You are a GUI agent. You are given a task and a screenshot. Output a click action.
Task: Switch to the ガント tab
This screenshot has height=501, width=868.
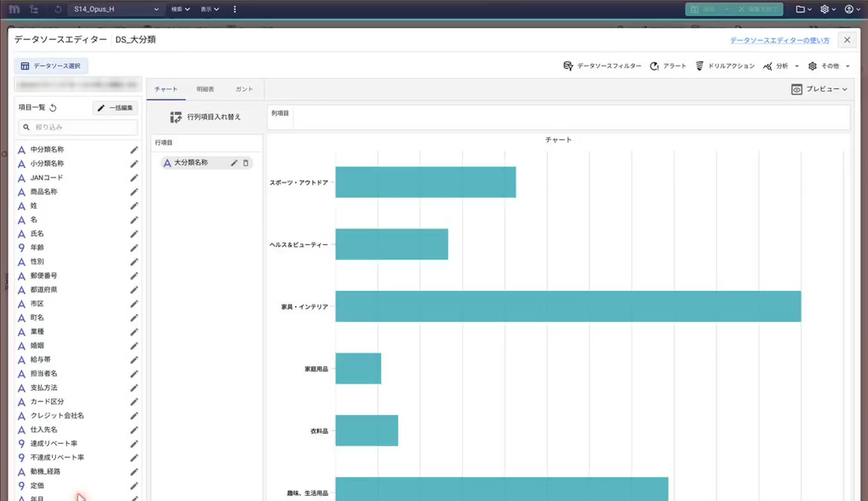(x=244, y=89)
